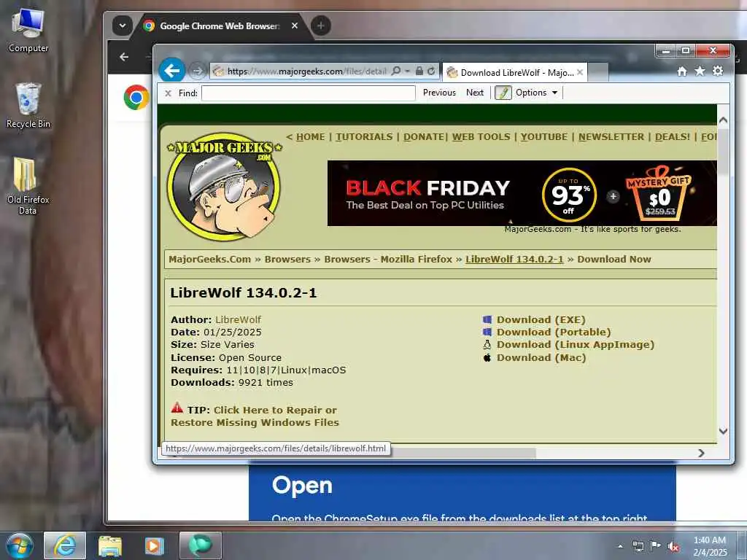Screen dimensions: 747x560
Task: Click the Apple icon beside Download (Mac)
Action: (487, 357)
